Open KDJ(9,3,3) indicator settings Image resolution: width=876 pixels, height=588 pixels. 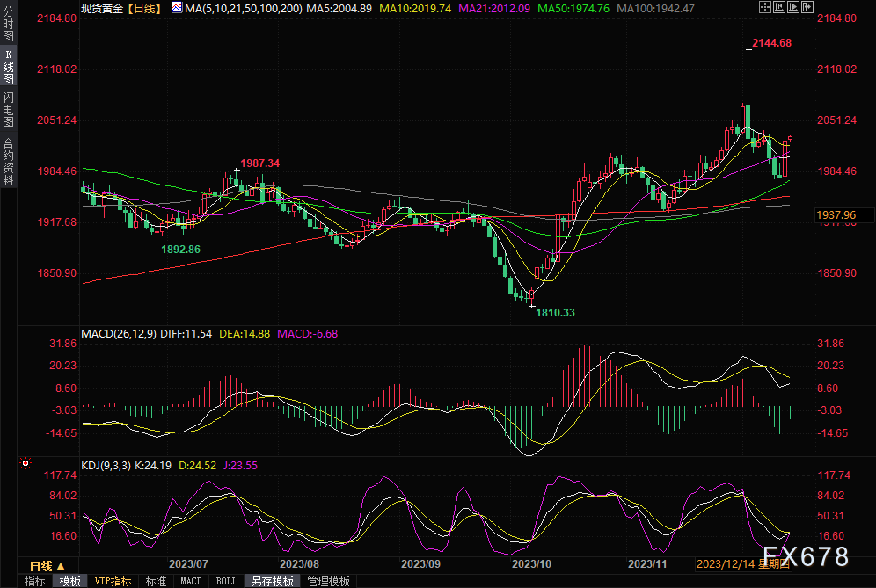pyautogui.click(x=104, y=465)
